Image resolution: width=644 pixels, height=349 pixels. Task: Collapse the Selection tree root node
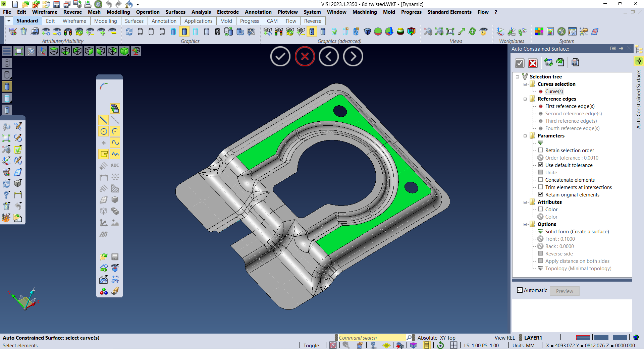click(x=518, y=77)
